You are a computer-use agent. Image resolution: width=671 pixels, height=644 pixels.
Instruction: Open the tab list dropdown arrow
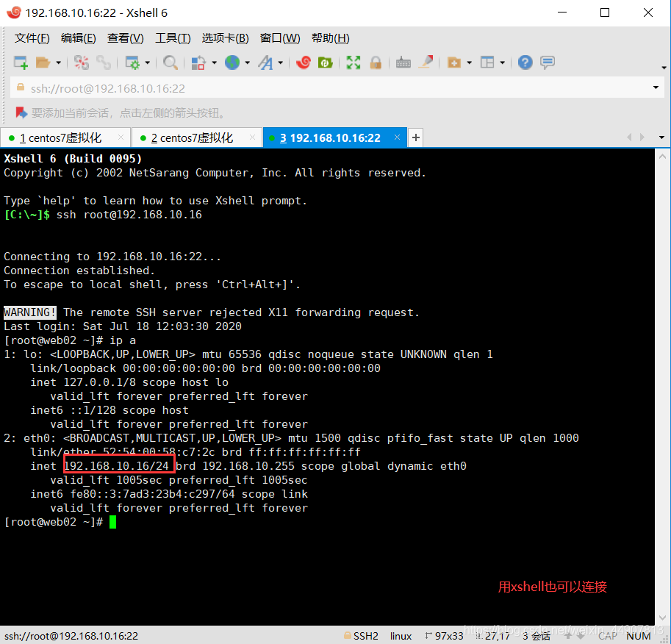click(661, 137)
